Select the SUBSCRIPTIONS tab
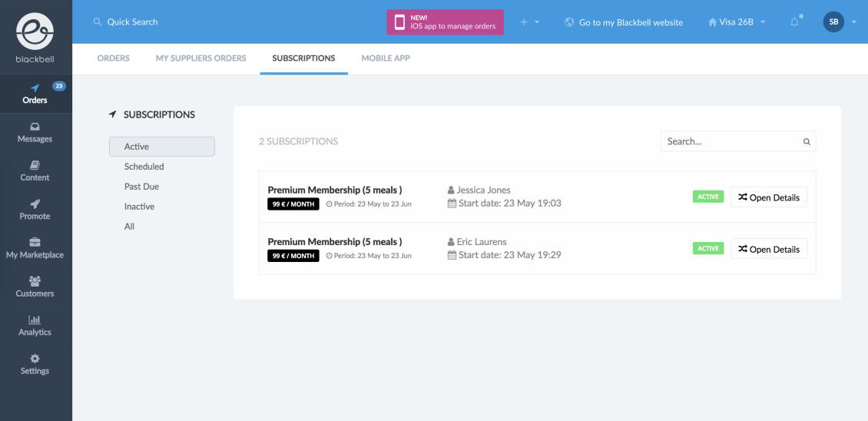The image size is (868, 421). (304, 58)
